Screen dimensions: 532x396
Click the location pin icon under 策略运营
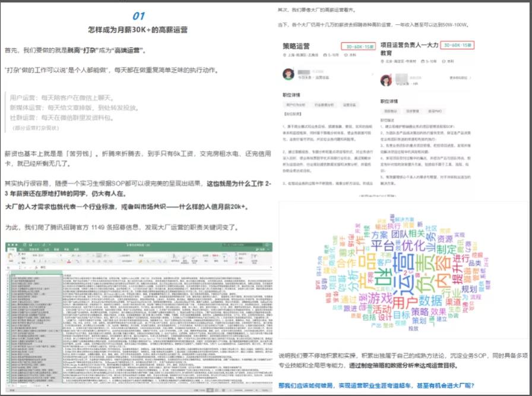click(284, 54)
